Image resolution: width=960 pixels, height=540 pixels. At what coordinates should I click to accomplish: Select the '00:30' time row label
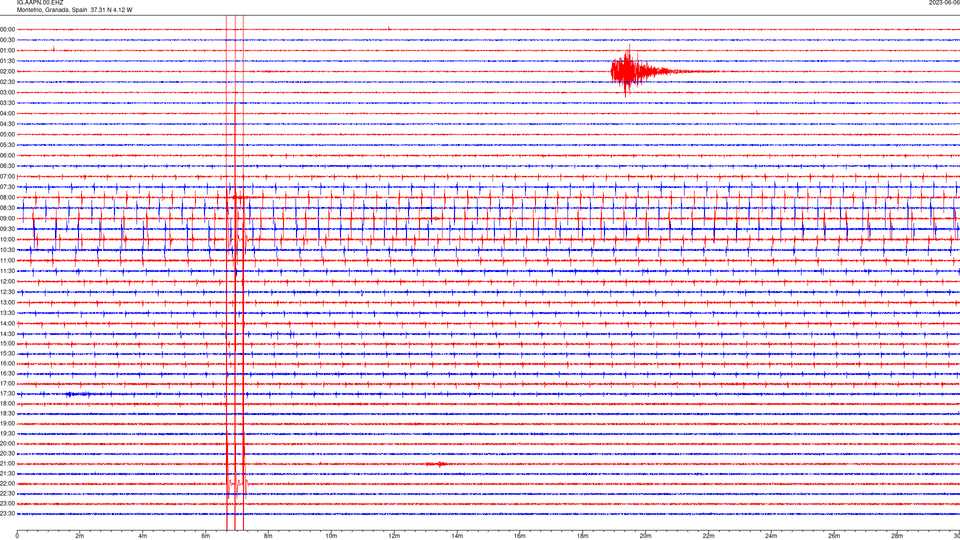click(7, 40)
